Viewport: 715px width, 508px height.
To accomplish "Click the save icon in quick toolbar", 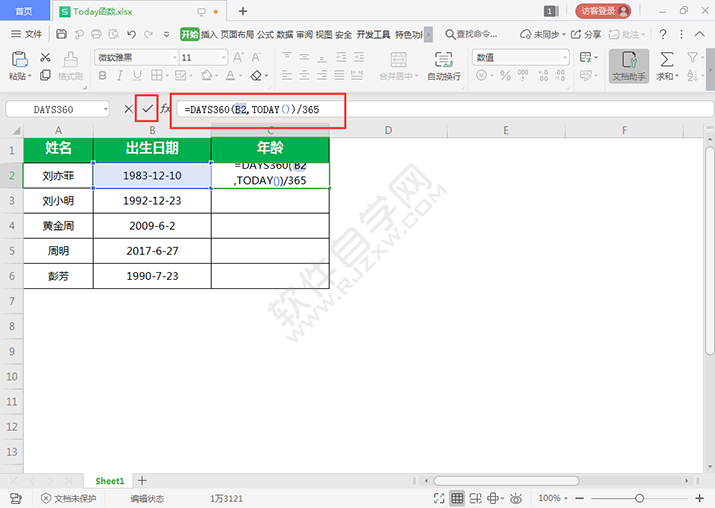I will pos(62,34).
